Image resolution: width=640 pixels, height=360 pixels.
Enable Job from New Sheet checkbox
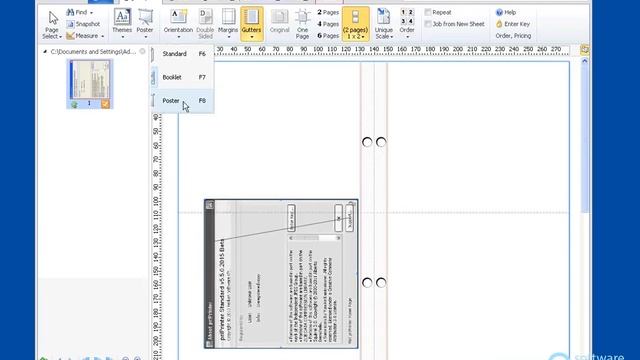point(428,24)
